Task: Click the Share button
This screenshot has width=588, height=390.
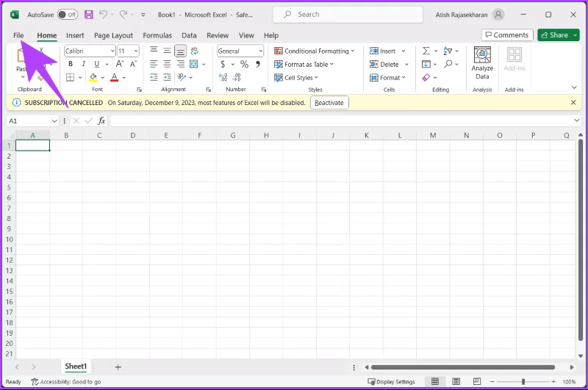Action: click(x=555, y=35)
